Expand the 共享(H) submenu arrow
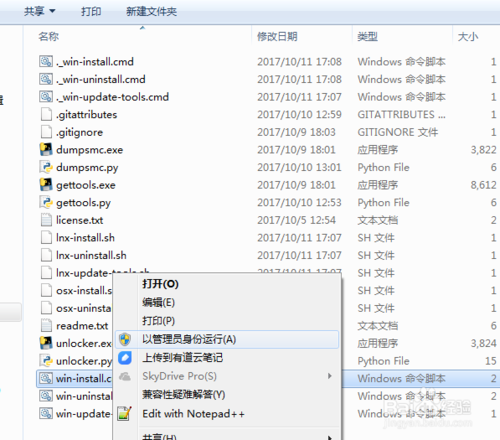500x440 pixels. (x=330, y=437)
